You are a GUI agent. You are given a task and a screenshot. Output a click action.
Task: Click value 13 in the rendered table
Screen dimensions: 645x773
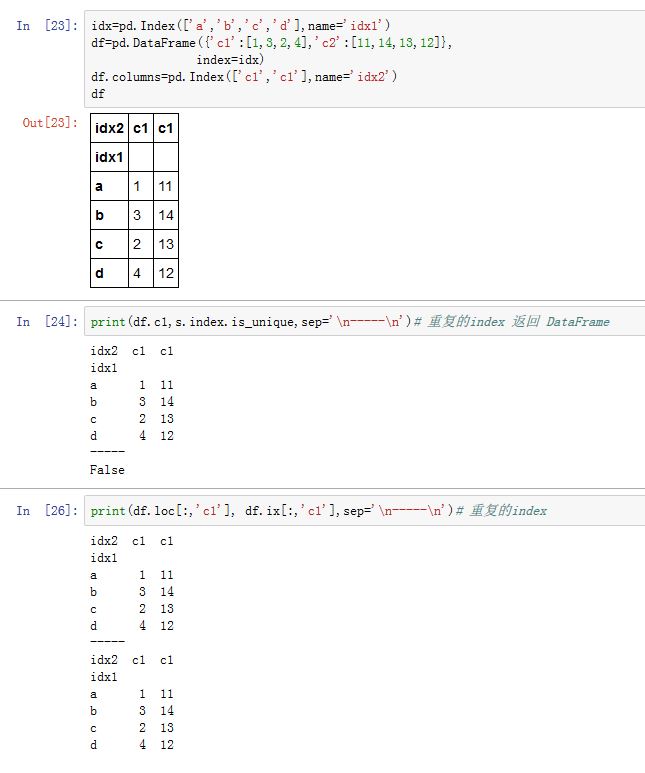tap(165, 244)
